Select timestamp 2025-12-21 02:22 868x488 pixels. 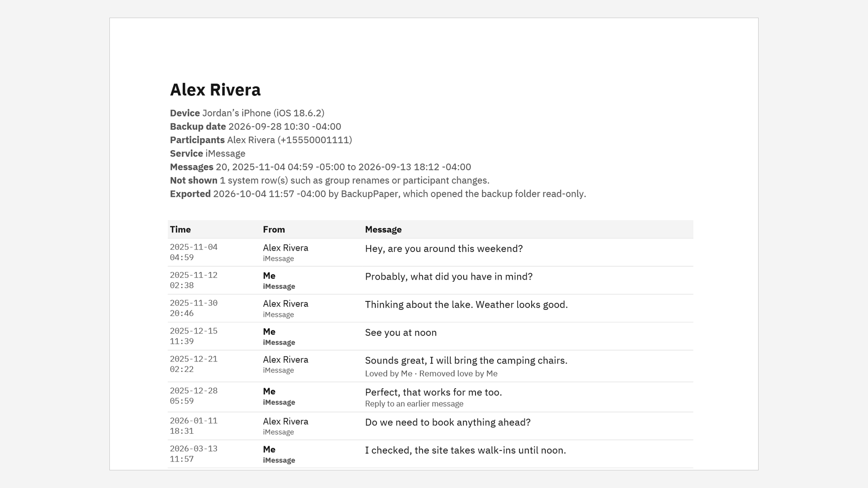193,364
